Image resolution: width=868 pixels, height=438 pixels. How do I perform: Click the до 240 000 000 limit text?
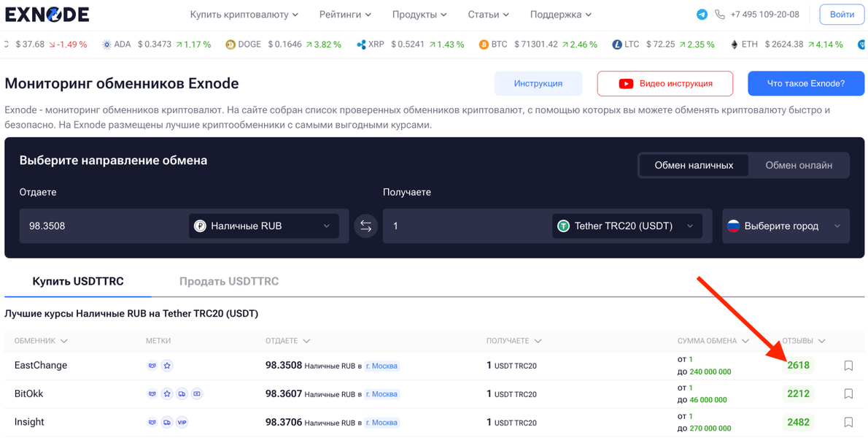705,372
